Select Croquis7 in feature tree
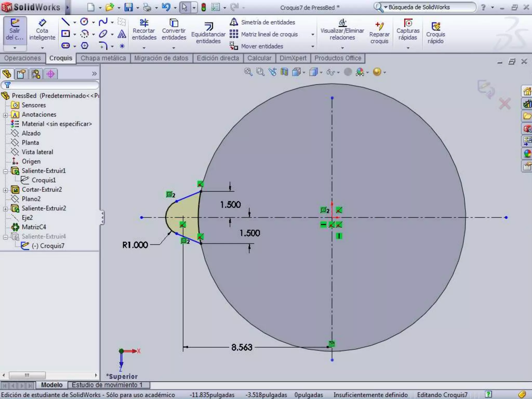532x399 pixels. 48,246
